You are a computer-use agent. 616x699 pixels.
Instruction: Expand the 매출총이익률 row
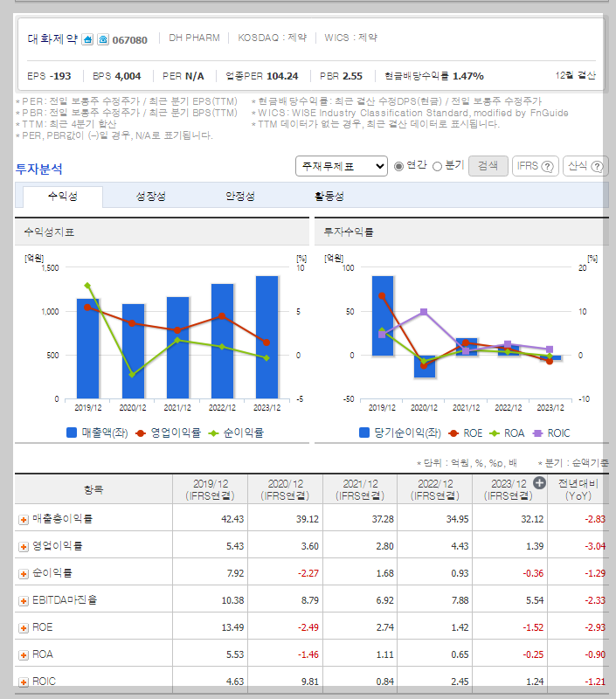[x=24, y=520]
